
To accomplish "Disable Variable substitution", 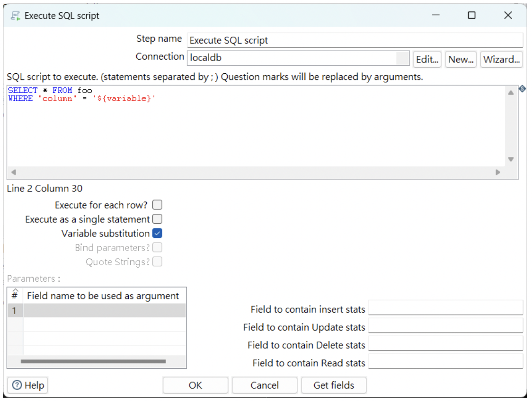I will tap(157, 233).
